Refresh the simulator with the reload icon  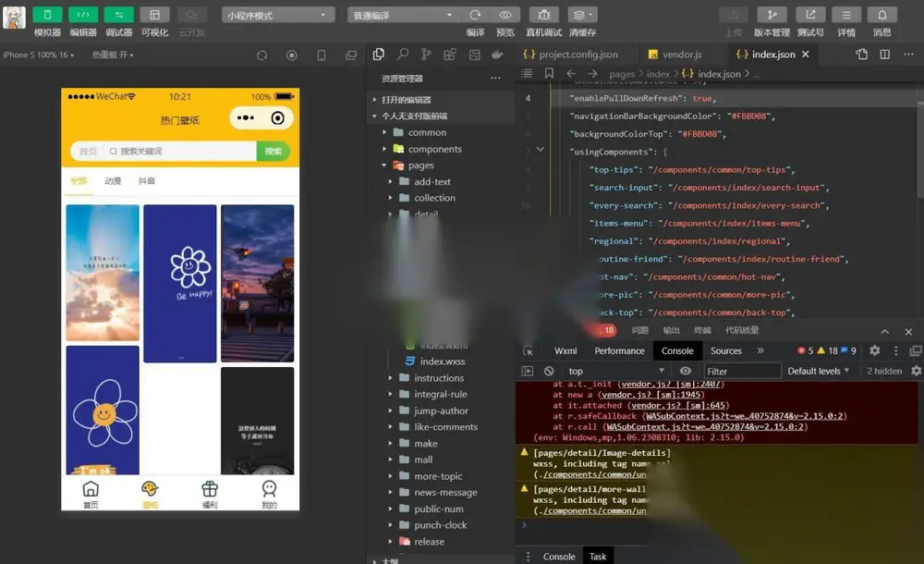point(262,55)
